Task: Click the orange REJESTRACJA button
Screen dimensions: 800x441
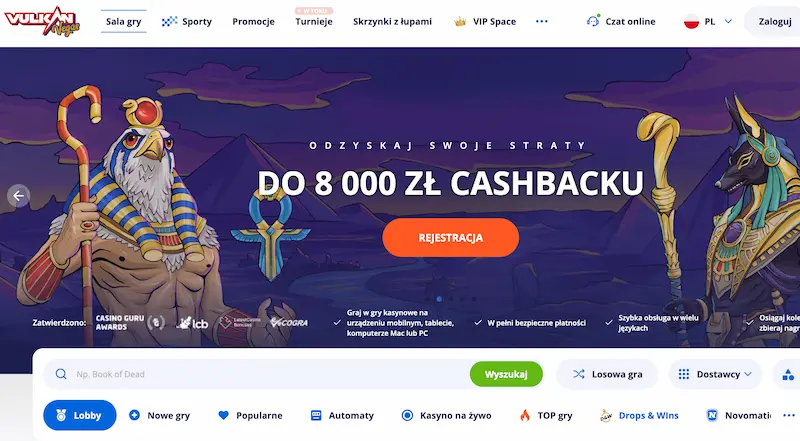Action: click(451, 237)
